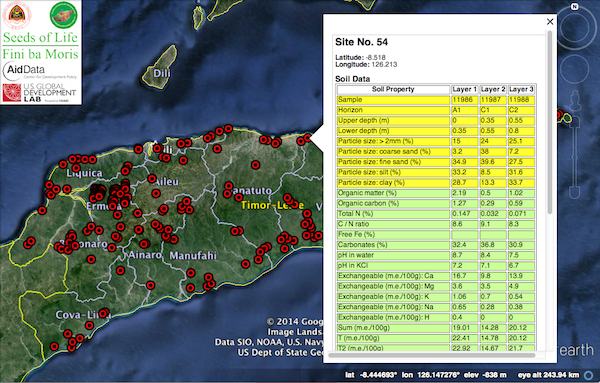600x383 pixels.
Task: Select the southwestern-most red marker below Cova-Lima
Action: 54,347
